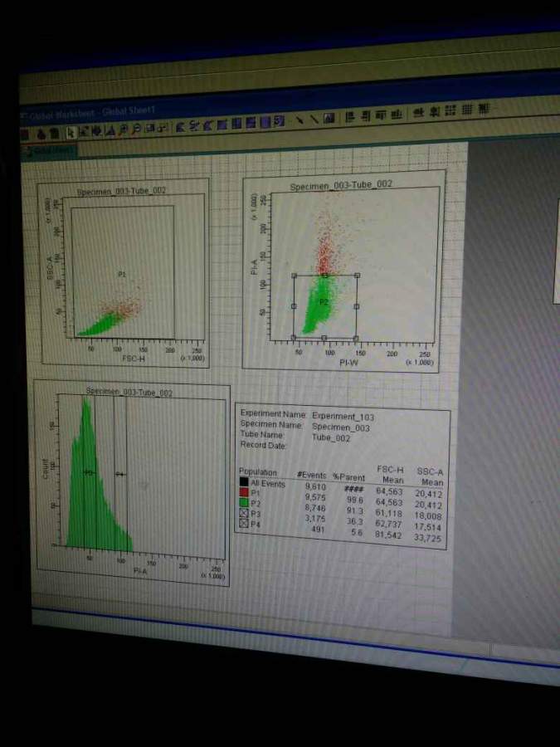
Task: Select the P2 gate label in PI-W plot
Action: [324, 302]
